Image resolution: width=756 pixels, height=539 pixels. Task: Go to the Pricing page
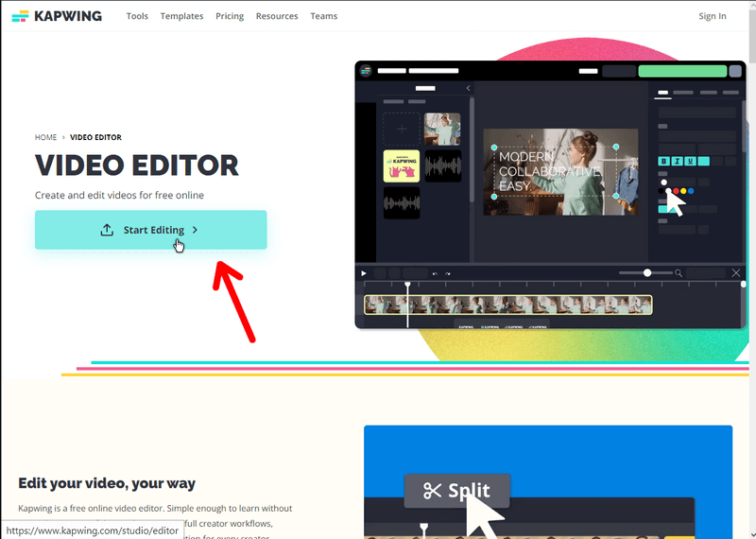click(230, 16)
